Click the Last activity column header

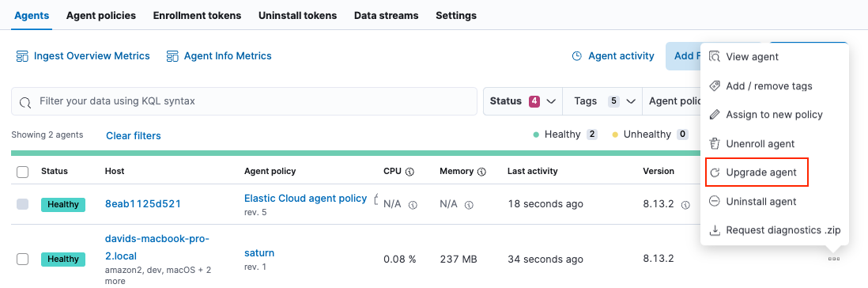pos(533,171)
